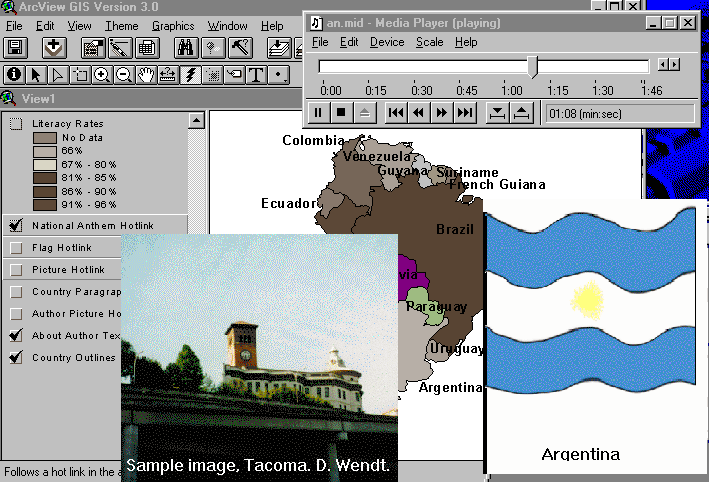Open Media Player Device menu
709x482 pixels.
tap(387, 42)
